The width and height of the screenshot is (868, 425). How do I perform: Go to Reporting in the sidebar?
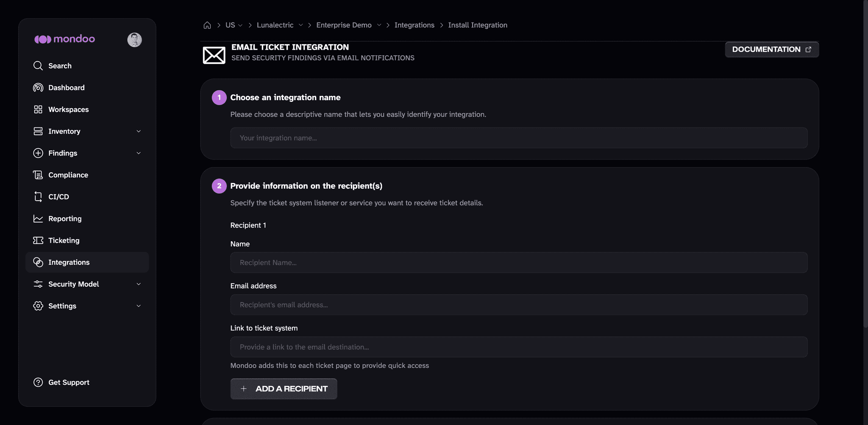point(87,218)
